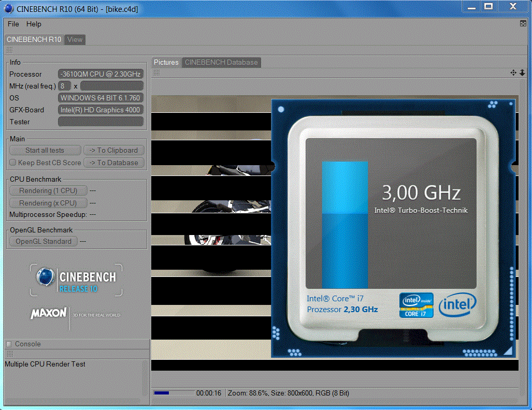Click the To Clipboard button
532x410 pixels.
coord(113,150)
